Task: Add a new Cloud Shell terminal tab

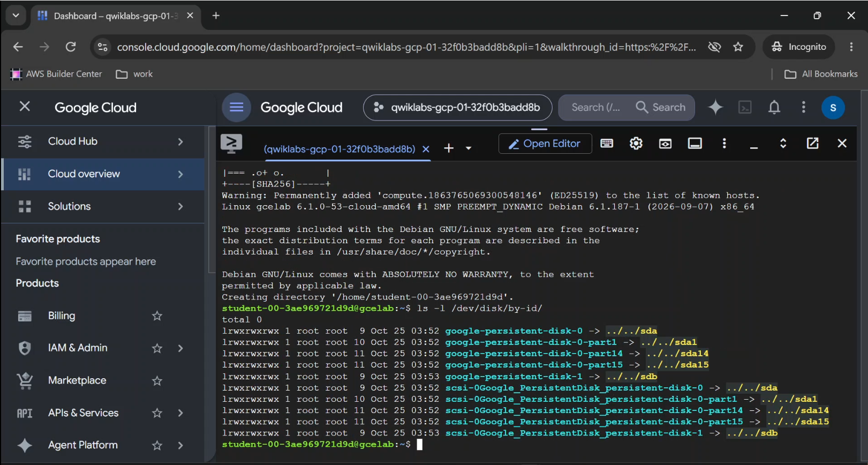Action: (449, 148)
